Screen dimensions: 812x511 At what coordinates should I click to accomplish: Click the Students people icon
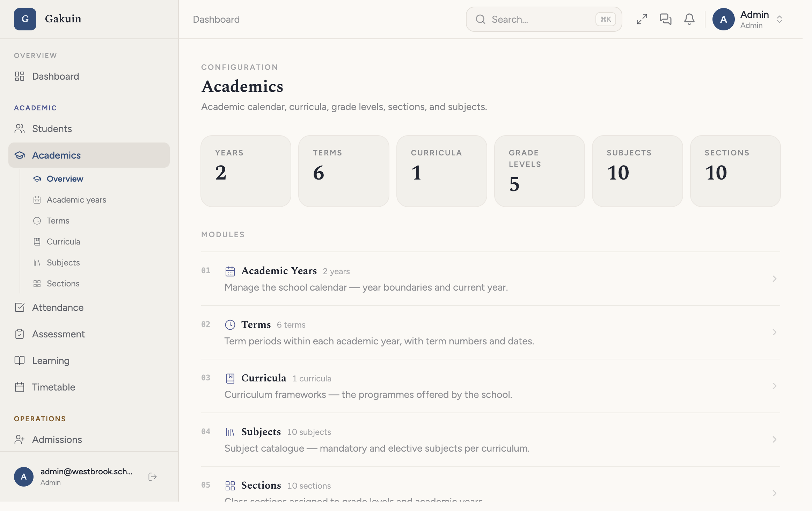(x=20, y=129)
